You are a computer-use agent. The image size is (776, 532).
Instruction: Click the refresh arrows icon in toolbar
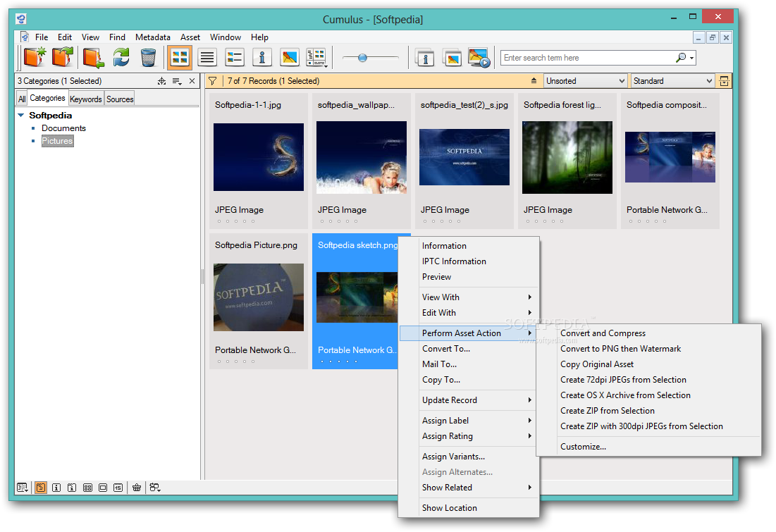tap(121, 57)
